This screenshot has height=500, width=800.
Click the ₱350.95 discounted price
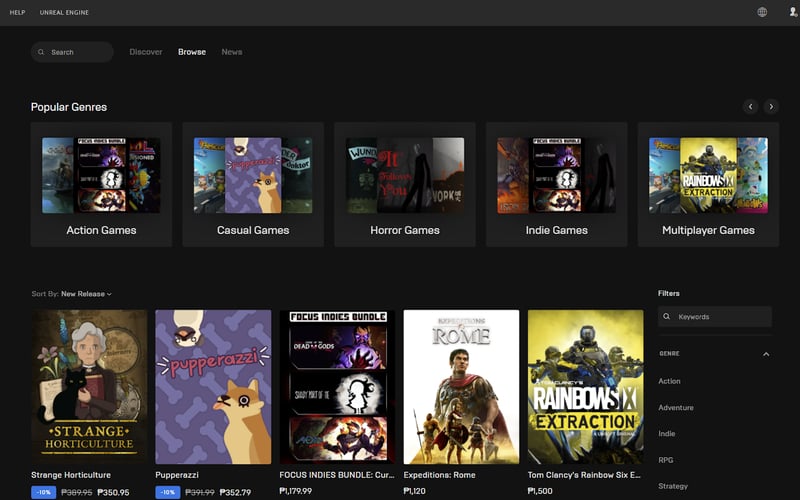tap(113, 492)
